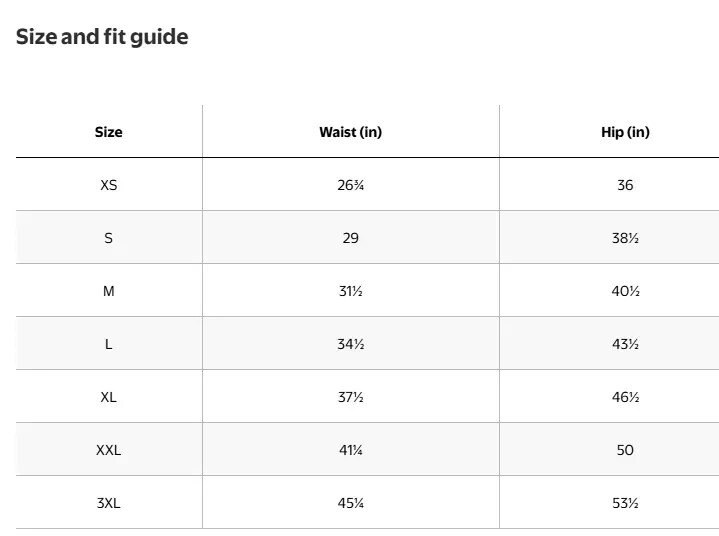This screenshot has height=536, width=719.
Task: Select the Hip (in) column header
Action: click(x=625, y=132)
